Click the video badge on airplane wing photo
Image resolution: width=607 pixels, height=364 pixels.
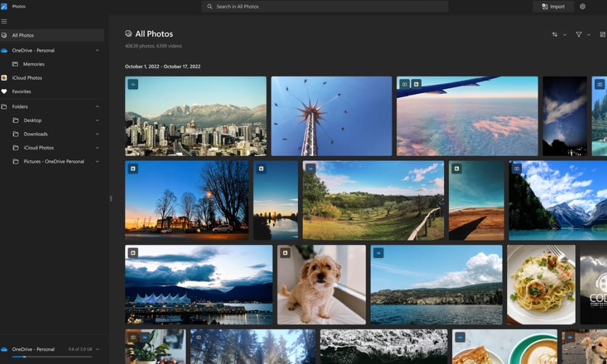click(404, 84)
